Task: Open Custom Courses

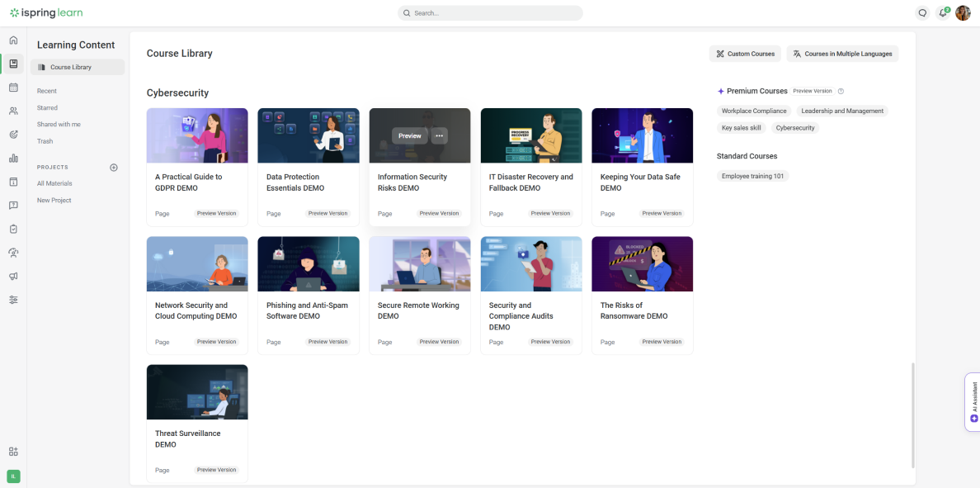Action: click(x=745, y=54)
